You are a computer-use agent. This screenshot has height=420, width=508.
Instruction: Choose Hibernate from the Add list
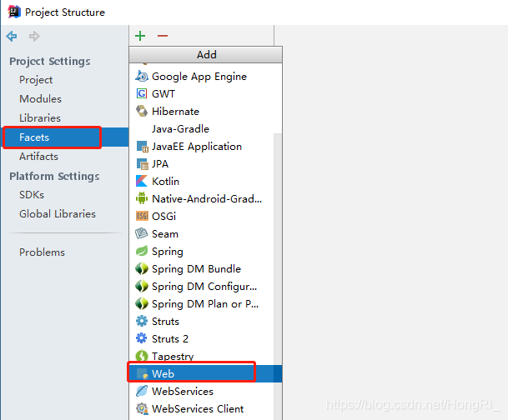(202, 112)
